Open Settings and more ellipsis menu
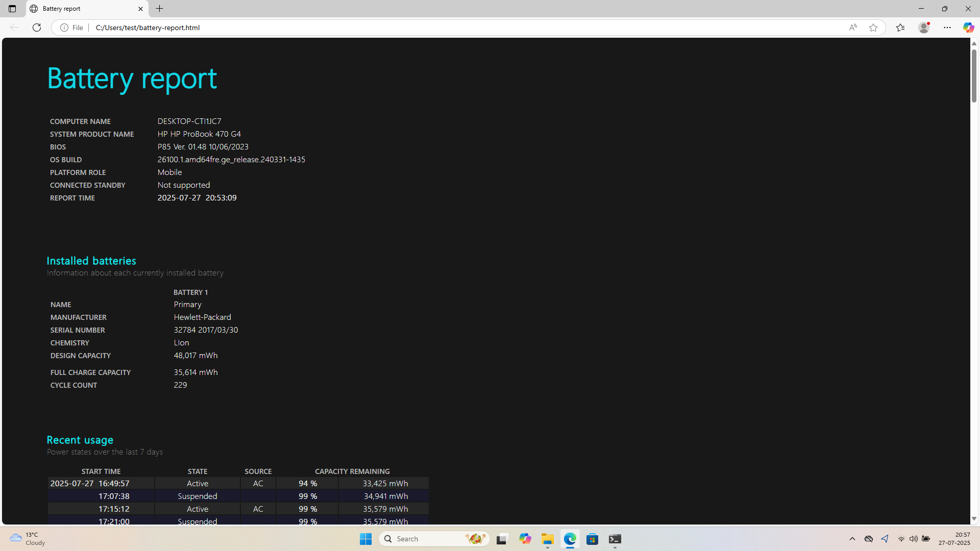The image size is (980, 551). 947,28
